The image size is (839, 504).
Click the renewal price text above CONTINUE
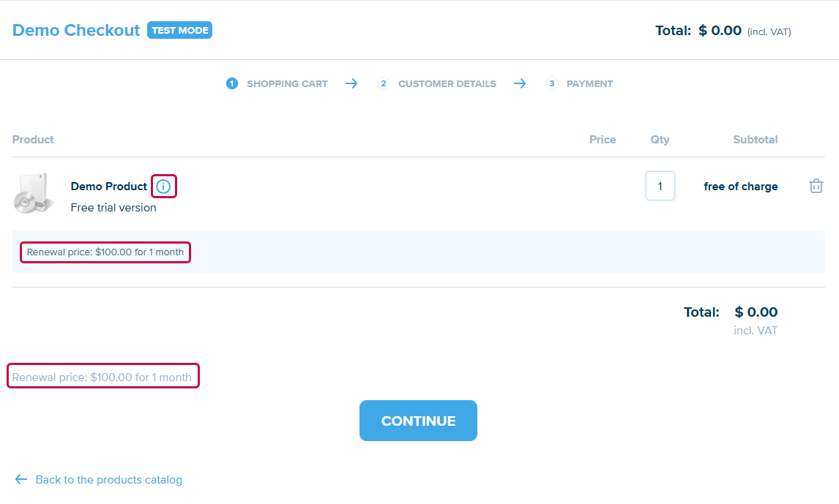[x=102, y=377]
